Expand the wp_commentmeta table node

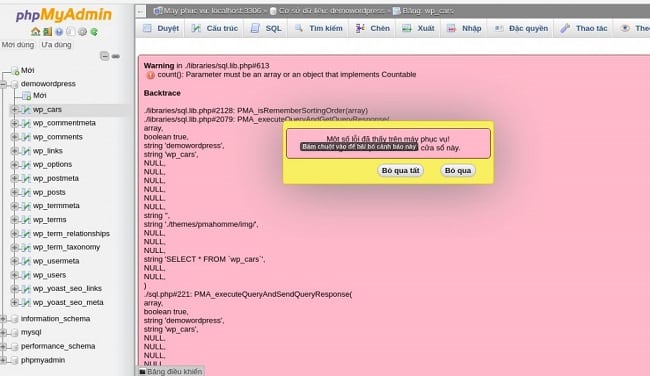point(15,123)
